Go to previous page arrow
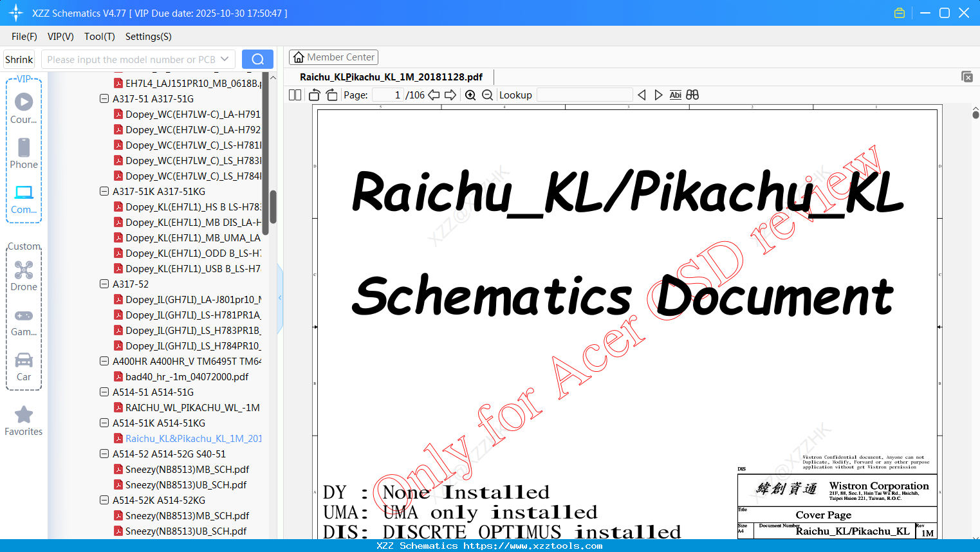This screenshot has height=552, width=980. pyautogui.click(x=434, y=95)
